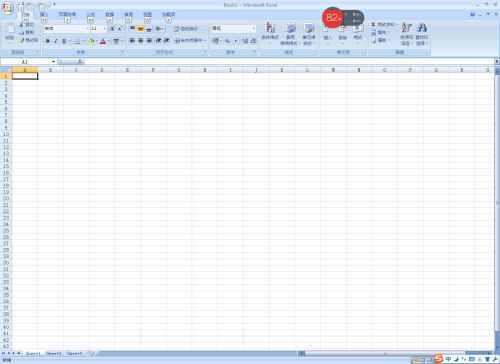Click the Format Painter brush icon

coord(22,40)
